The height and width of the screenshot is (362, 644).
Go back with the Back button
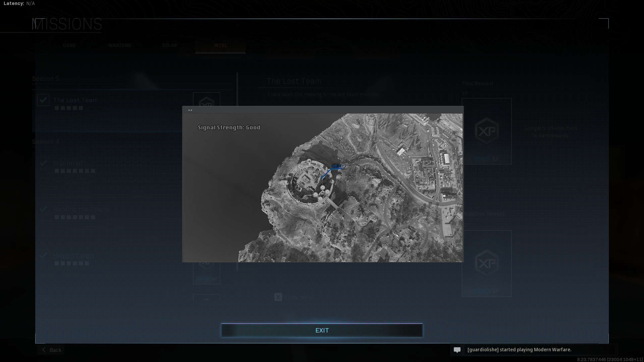(51, 350)
